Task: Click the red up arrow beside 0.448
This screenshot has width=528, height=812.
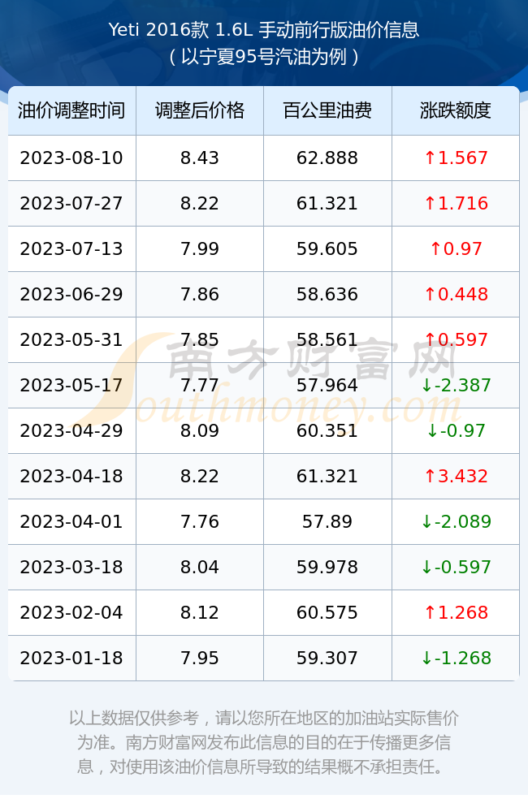Action: click(430, 294)
